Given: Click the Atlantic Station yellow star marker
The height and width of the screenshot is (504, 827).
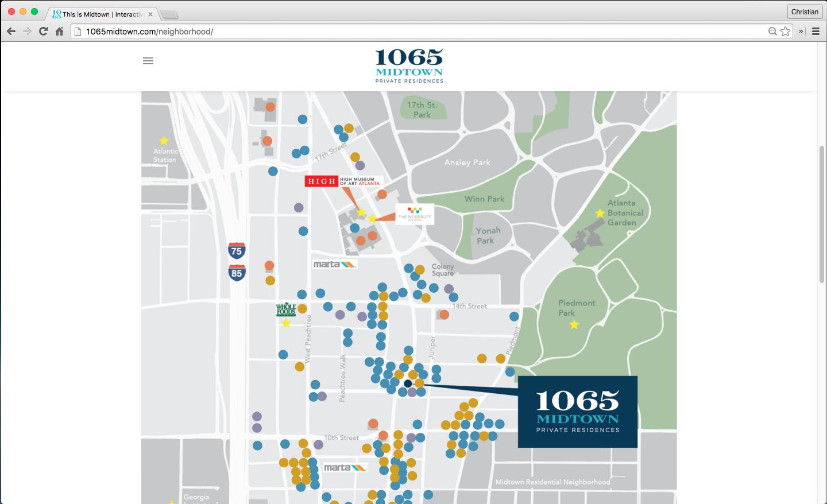Looking at the screenshot, I should (x=164, y=141).
